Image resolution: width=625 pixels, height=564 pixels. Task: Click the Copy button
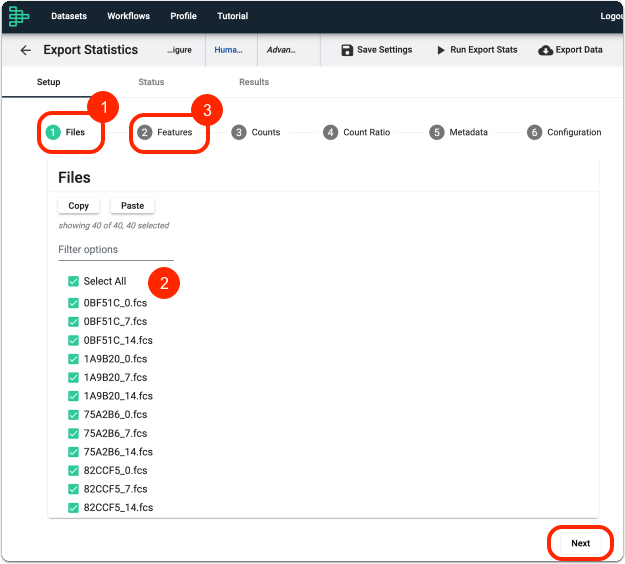tap(79, 206)
